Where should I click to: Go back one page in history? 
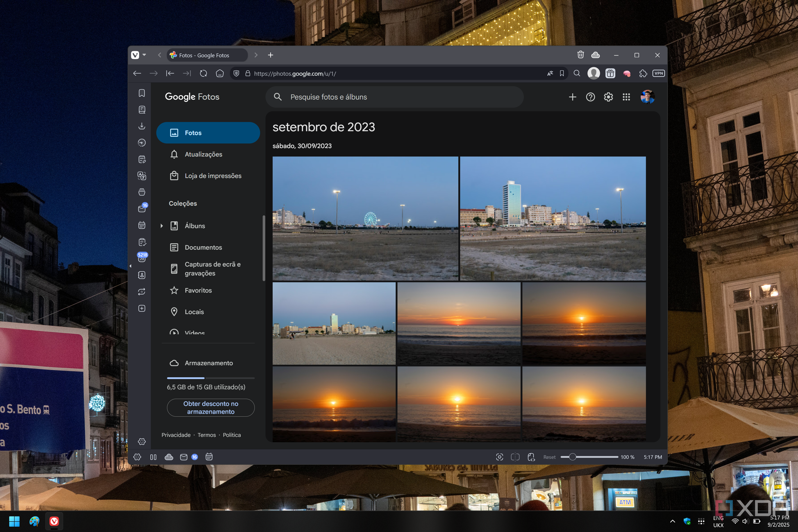click(137, 73)
